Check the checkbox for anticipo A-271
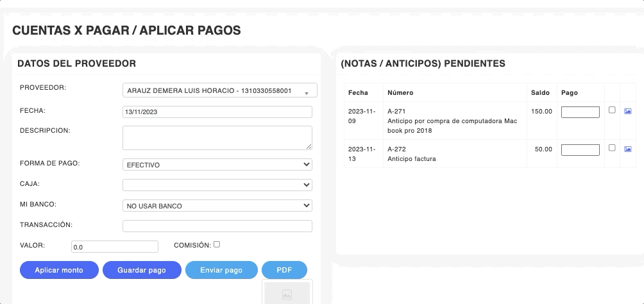 pyautogui.click(x=612, y=110)
